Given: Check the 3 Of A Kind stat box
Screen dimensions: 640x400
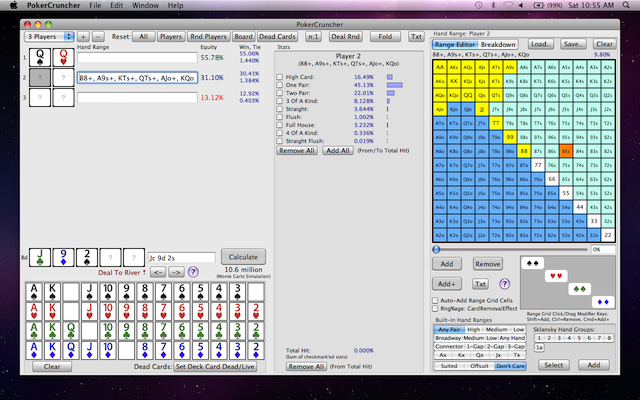Looking at the screenshot, I should click(x=280, y=101).
